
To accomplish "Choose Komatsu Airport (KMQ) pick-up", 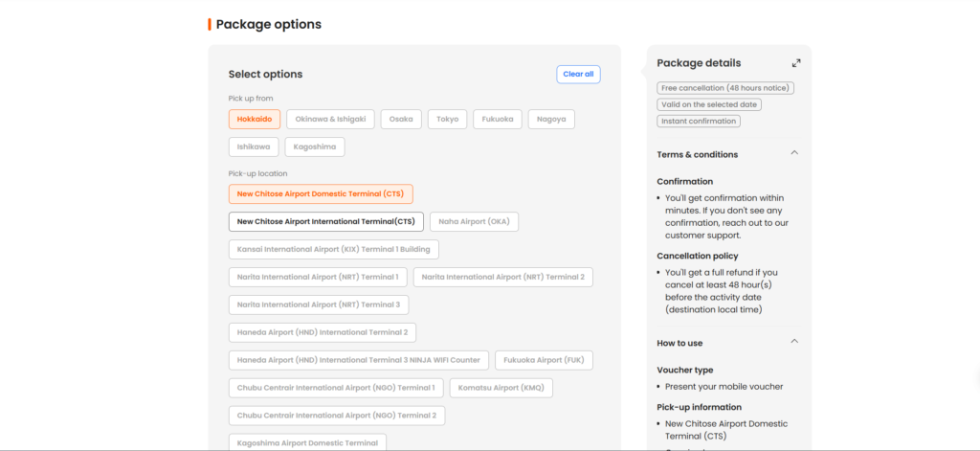I will tap(501, 389).
